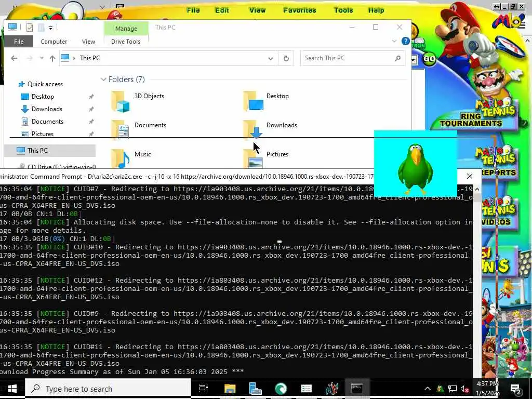Select This PC in the navigation pane
The height and width of the screenshot is (399, 532).
pyautogui.click(x=37, y=150)
